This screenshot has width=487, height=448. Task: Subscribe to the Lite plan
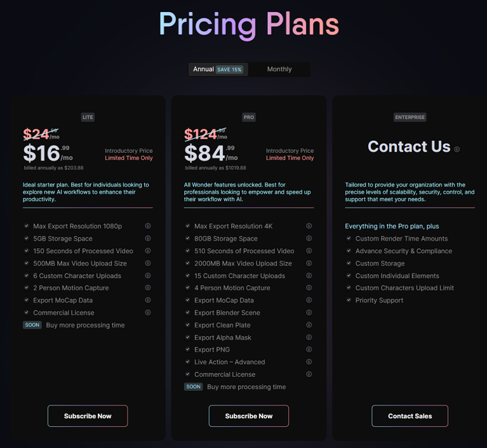click(88, 416)
